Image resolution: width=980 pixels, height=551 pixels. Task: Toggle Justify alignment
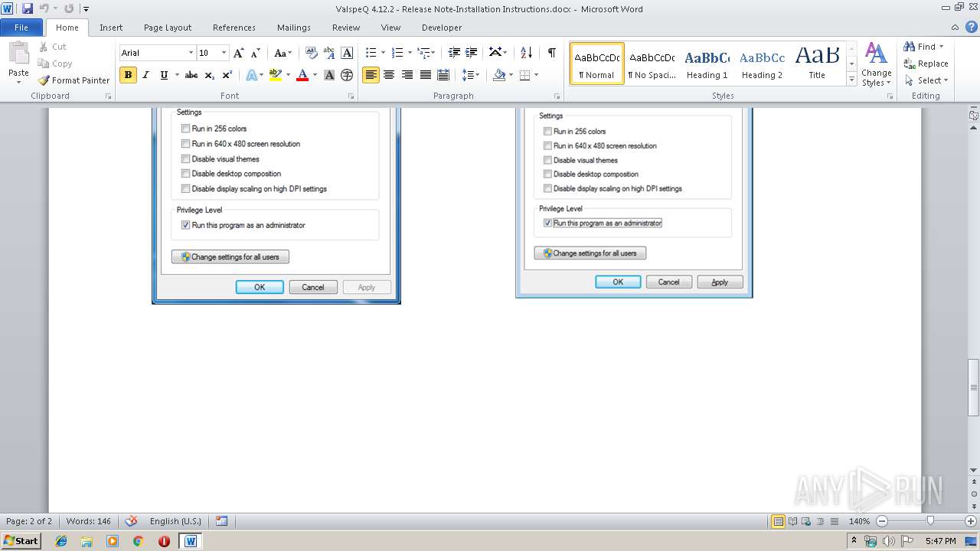[425, 75]
